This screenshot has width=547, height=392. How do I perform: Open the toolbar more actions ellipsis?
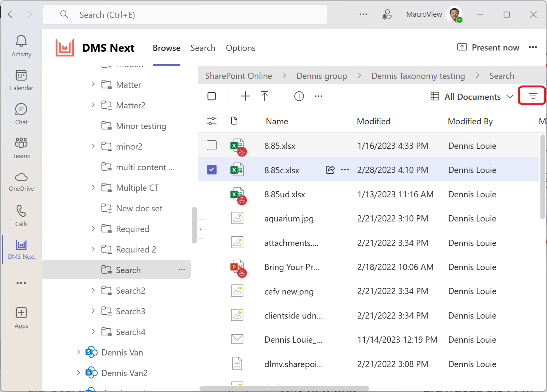point(318,96)
